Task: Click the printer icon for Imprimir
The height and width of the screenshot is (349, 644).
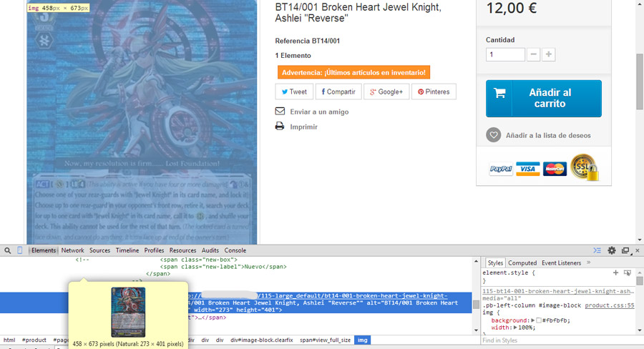Action: 280,126
